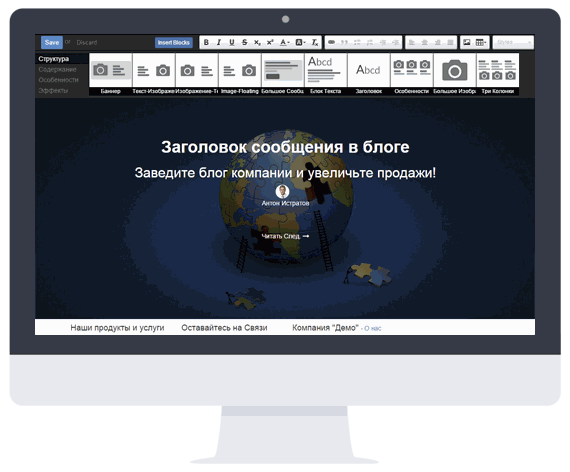
Task: Discard the changes
Action: (87, 43)
